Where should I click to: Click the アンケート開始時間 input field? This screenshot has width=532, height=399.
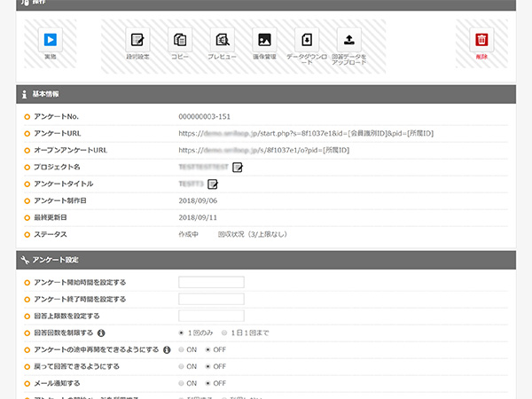pyautogui.click(x=211, y=283)
